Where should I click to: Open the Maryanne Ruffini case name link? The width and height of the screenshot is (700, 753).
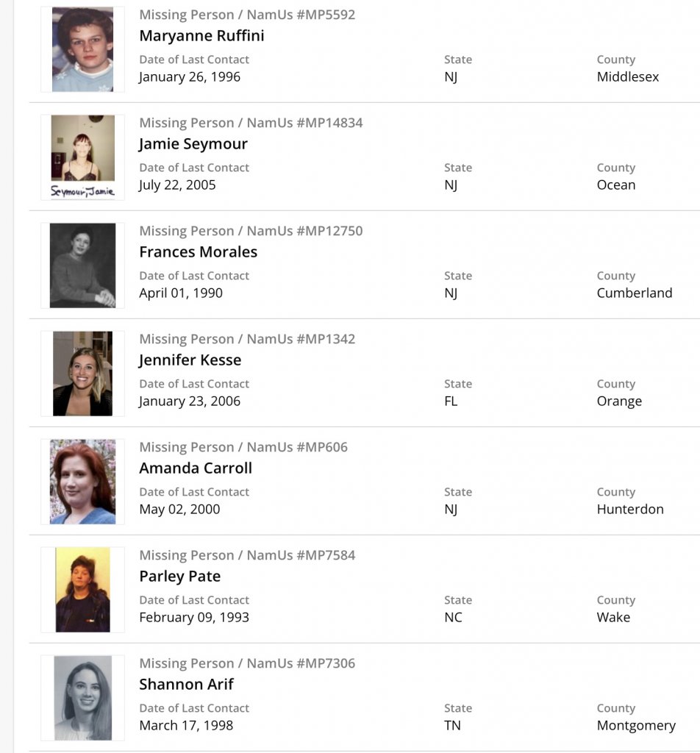click(201, 36)
